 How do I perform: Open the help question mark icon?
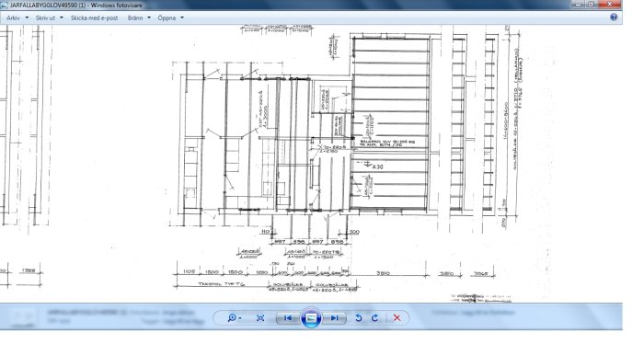[x=614, y=17]
